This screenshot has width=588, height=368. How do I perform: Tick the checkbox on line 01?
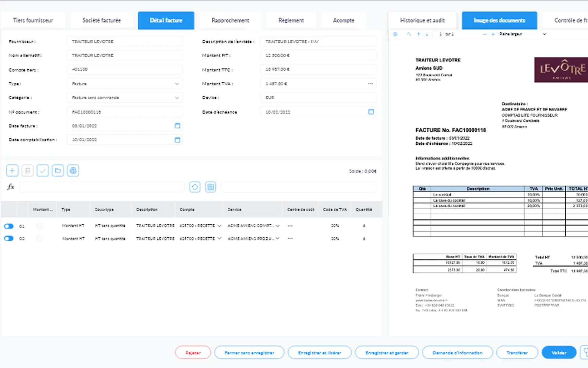pyautogui.click(x=40, y=226)
